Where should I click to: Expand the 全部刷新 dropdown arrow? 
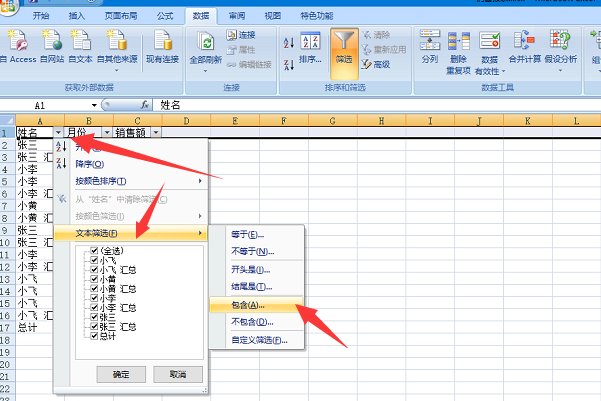point(205,71)
